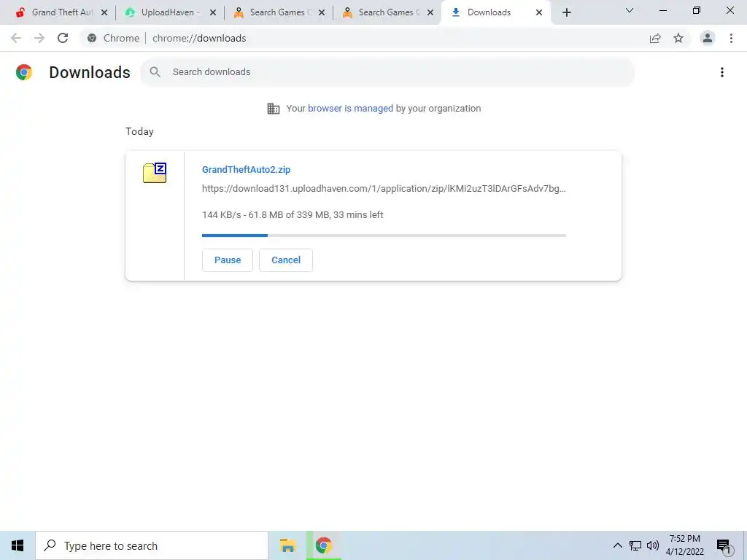Open the user profile avatar
Image resolution: width=747 pixels, height=560 pixels.
pos(708,38)
